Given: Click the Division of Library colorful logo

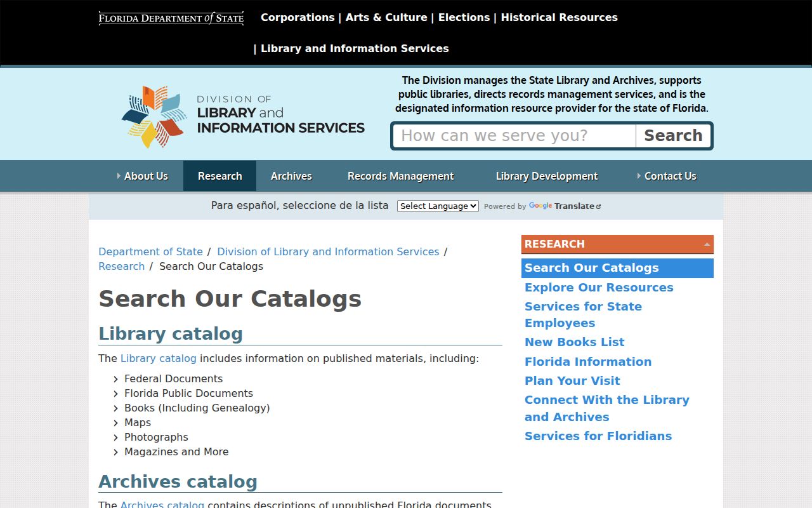Looking at the screenshot, I should (243, 117).
